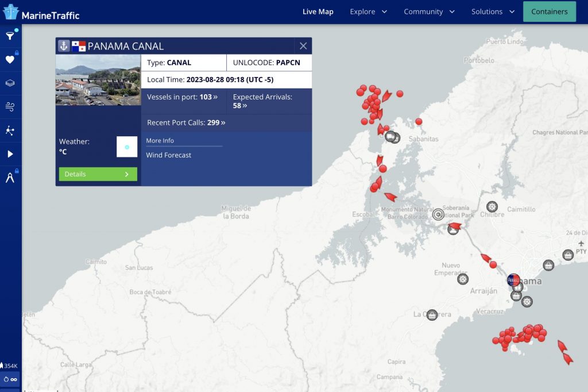Open My Fleets heart icon
The image size is (588, 392).
point(10,59)
